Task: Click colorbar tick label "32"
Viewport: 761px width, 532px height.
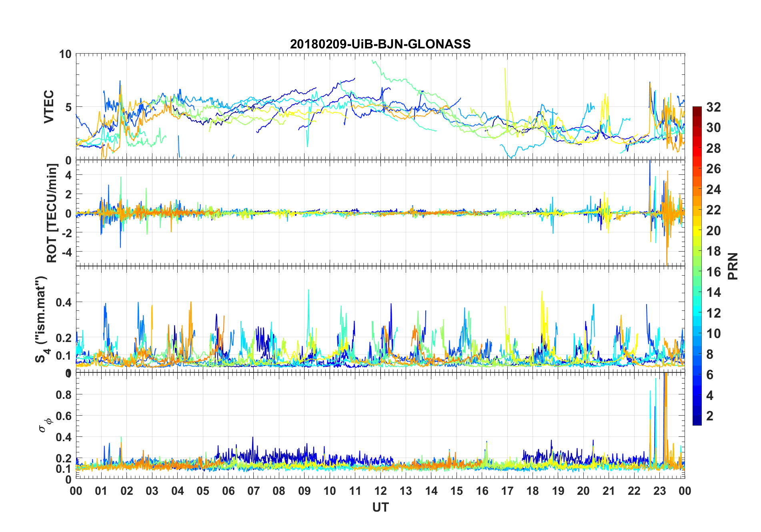Action: pos(713,107)
